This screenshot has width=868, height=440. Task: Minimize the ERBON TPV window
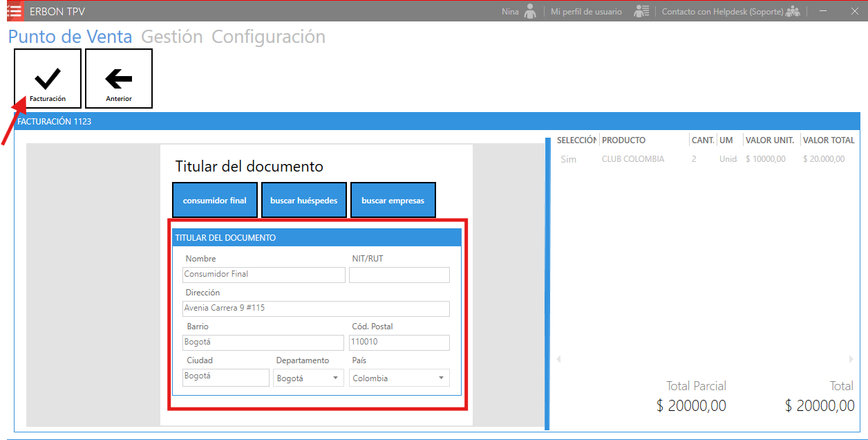coord(823,11)
